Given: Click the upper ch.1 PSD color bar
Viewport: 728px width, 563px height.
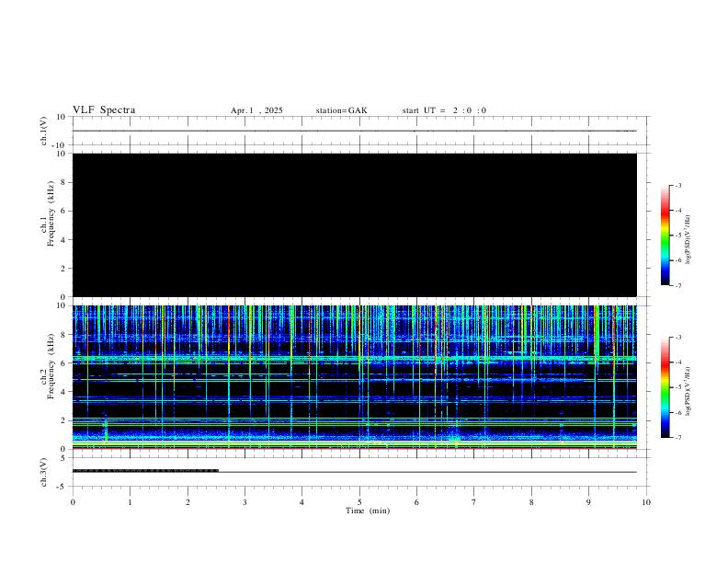Looking at the screenshot, I should [665, 236].
